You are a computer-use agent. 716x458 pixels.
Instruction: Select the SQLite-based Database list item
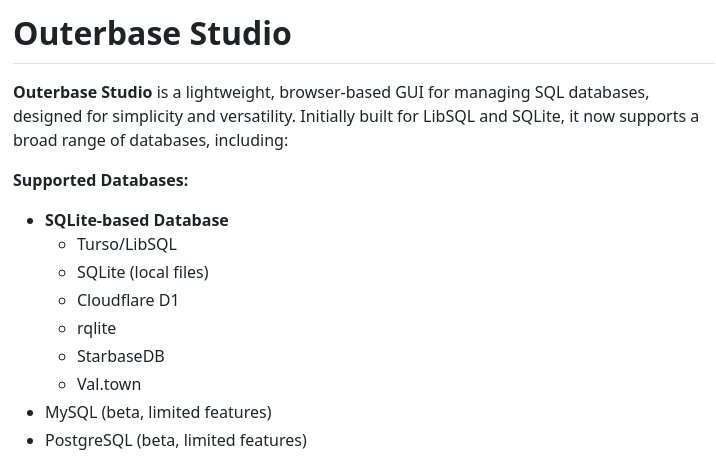[137, 220]
